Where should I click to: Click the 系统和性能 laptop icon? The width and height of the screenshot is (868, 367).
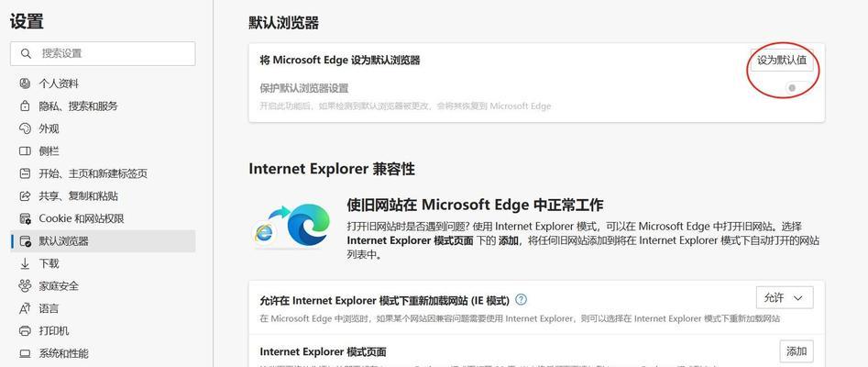[x=25, y=353]
